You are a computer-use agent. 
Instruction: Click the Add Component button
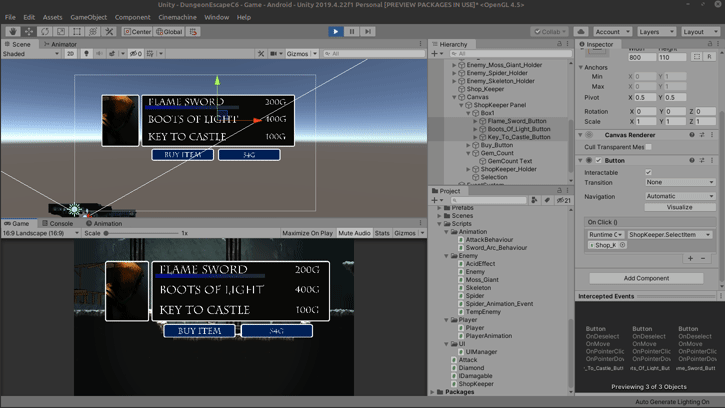(646, 278)
